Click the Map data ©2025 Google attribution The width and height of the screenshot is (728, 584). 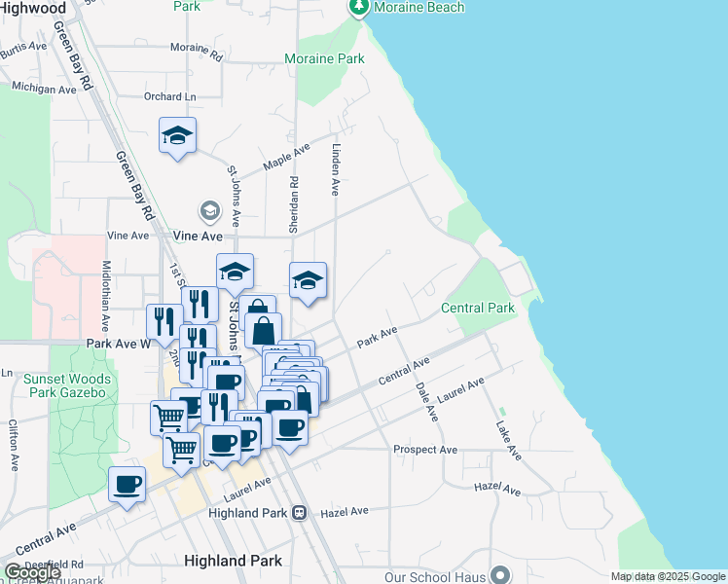[668, 576]
